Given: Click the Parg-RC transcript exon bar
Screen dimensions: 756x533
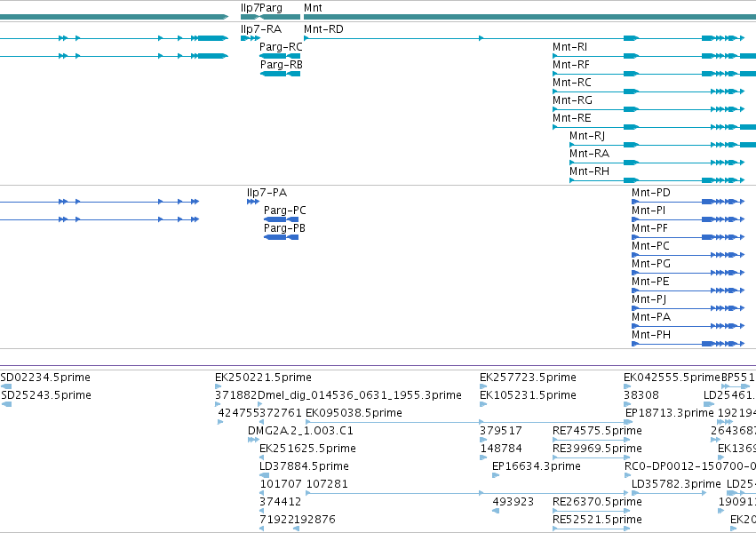Looking at the screenshot, I should [280, 56].
